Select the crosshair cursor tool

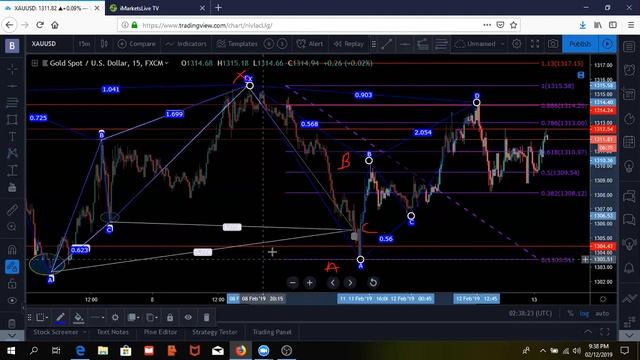pyautogui.click(x=12, y=69)
